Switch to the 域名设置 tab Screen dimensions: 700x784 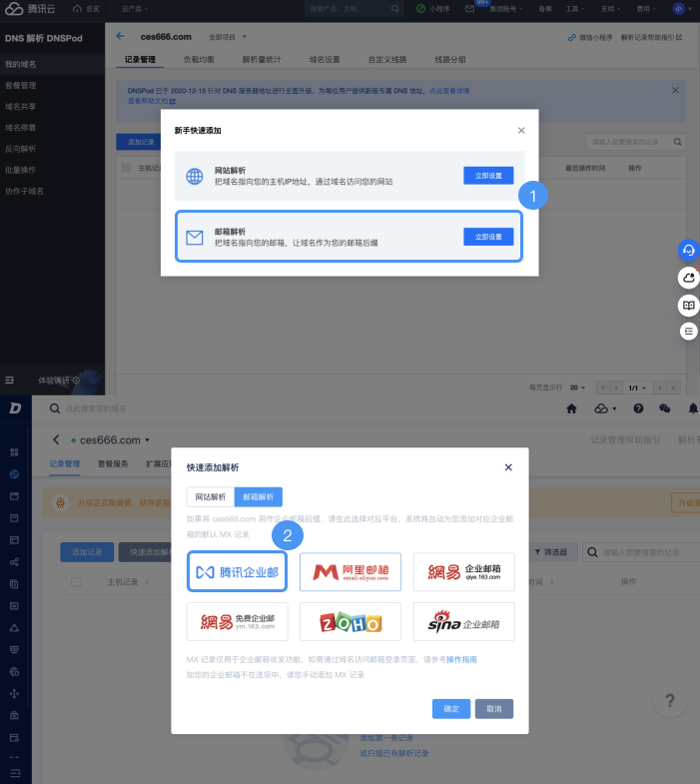pyautogui.click(x=325, y=60)
